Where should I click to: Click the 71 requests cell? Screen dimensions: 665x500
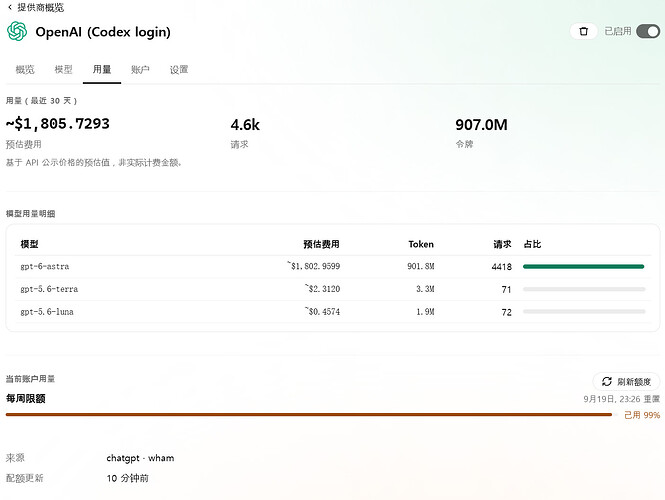506,290
